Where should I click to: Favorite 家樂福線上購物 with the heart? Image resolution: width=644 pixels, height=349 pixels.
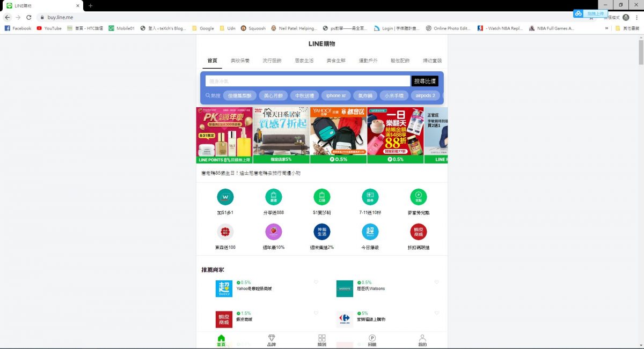click(437, 314)
